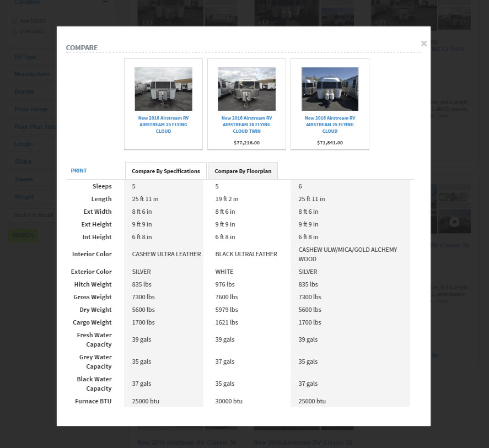The width and height of the screenshot is (489, 448).
Task: Click the green SEARCH button
Action: tap(23, 235)
